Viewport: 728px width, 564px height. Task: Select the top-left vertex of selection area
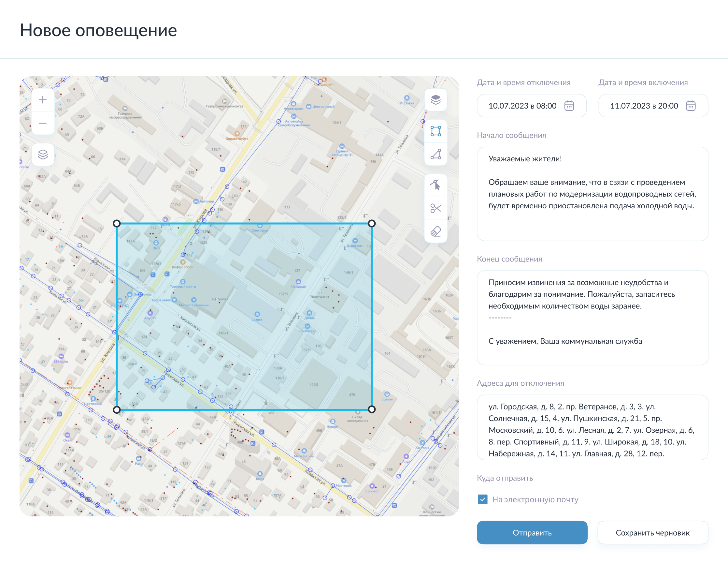(x=117, y=223)
